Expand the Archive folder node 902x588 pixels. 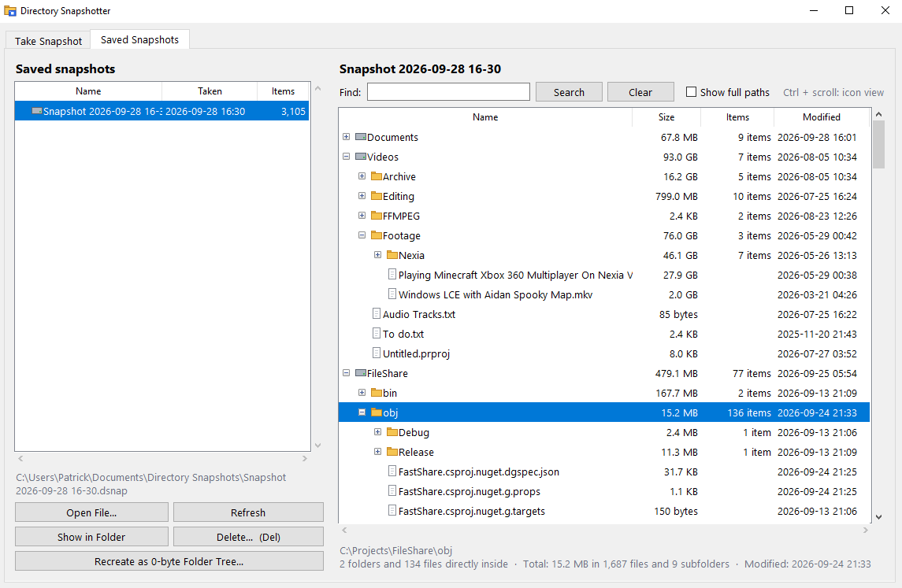coord(362,176)
